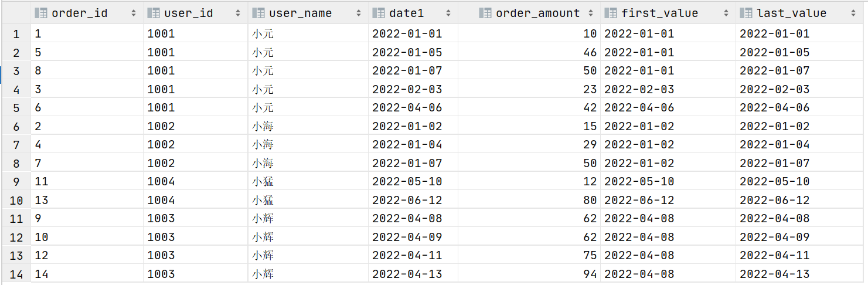The height and width of the screenshot is (285, 868).
Task: Toggle sort arrows on date1 column
Action: 448,13
